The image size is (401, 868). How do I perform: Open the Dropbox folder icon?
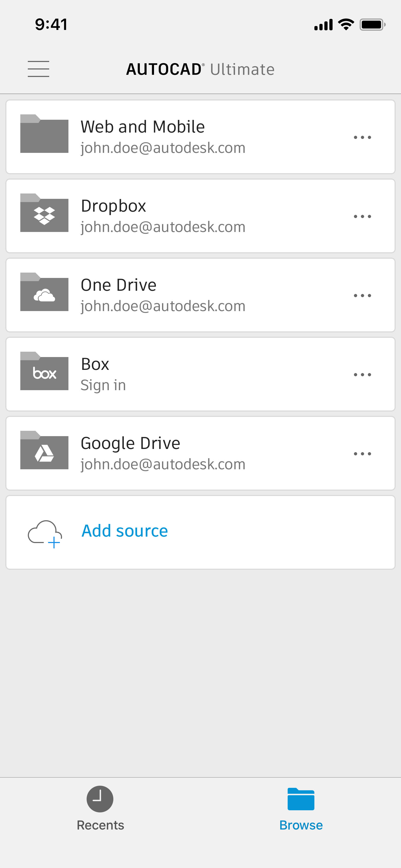[44, 213]
